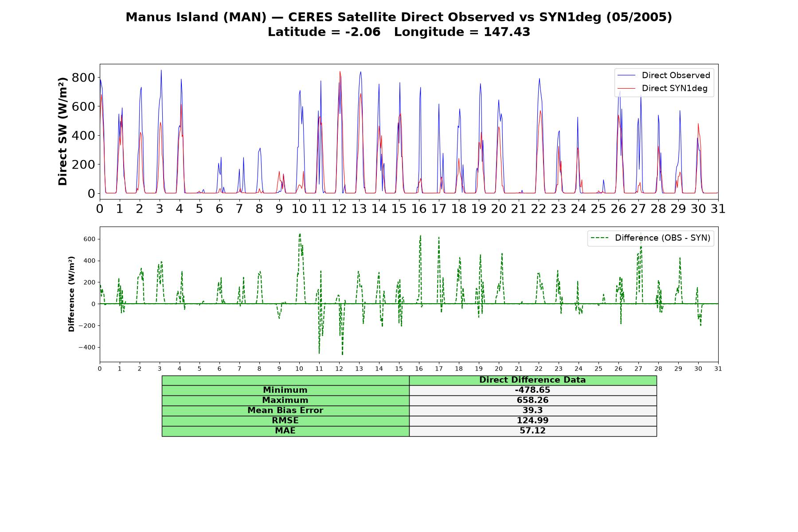Click the Difference (OBS - SYN) legend label

662,238
